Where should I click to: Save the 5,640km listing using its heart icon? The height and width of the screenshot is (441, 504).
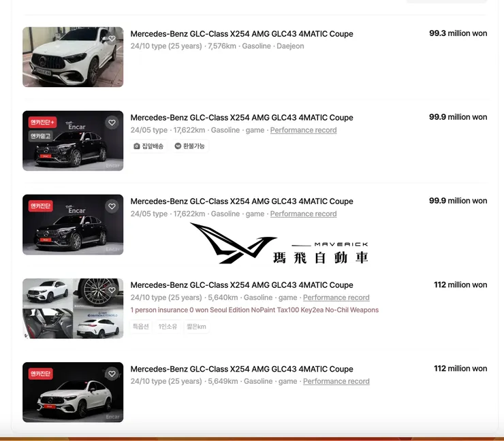point(112,290)
